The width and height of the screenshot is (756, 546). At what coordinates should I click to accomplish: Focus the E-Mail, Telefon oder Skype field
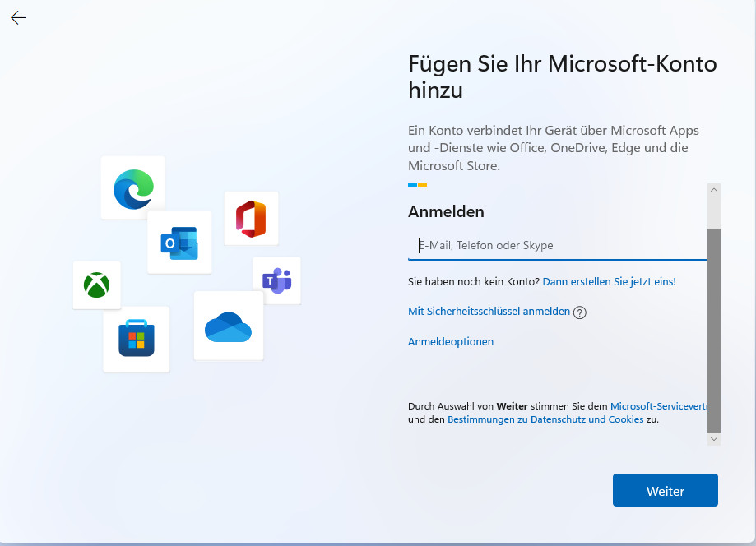pos(558,245)
